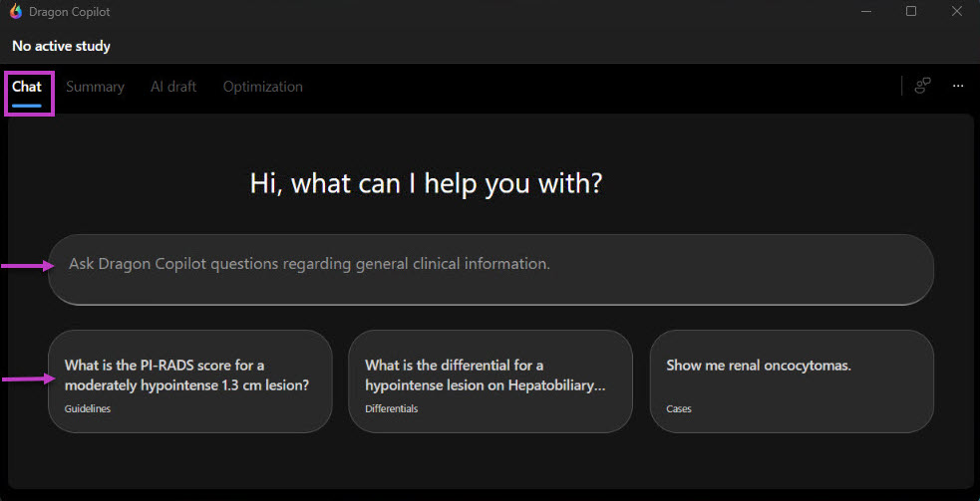Click the 'Cases' label on third card

coord(679,409)
